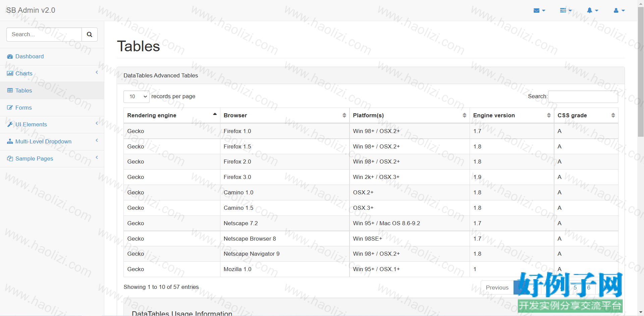The height and width of the screenshot is (316, 644).
Task: Expand the Charts submenu chevron
Action: (x=97, y=72)
